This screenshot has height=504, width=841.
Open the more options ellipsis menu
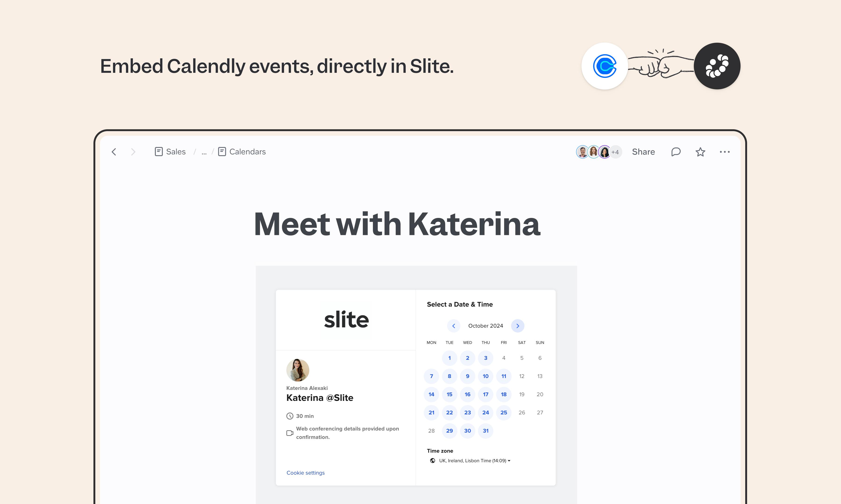pyautogui.click(x=725, y=152)
